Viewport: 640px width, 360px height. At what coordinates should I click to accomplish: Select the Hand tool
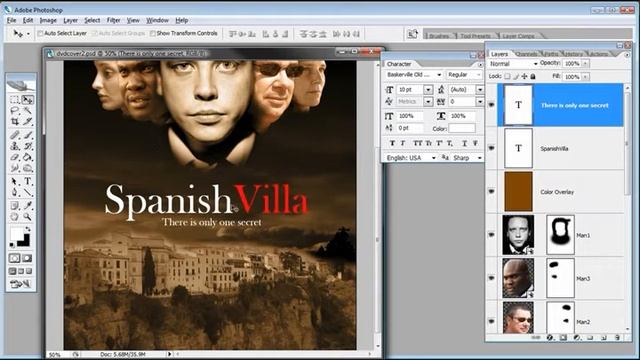click(15, 216)
